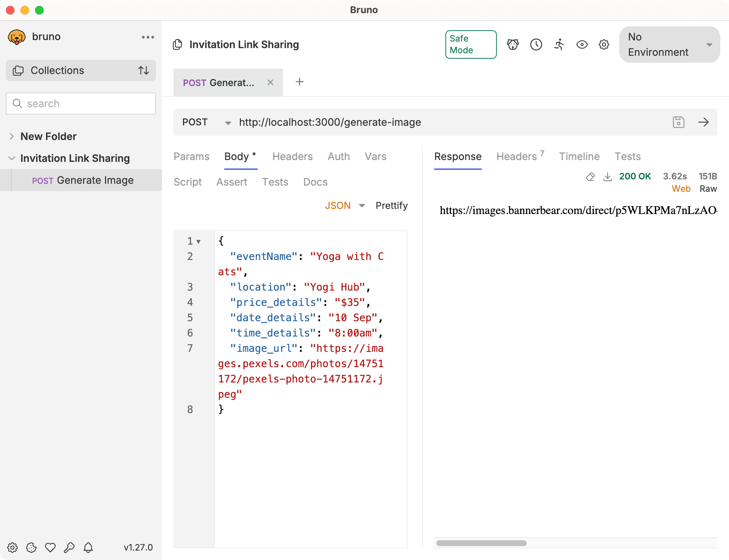Download the response using the download icon

tap(607, 177)
